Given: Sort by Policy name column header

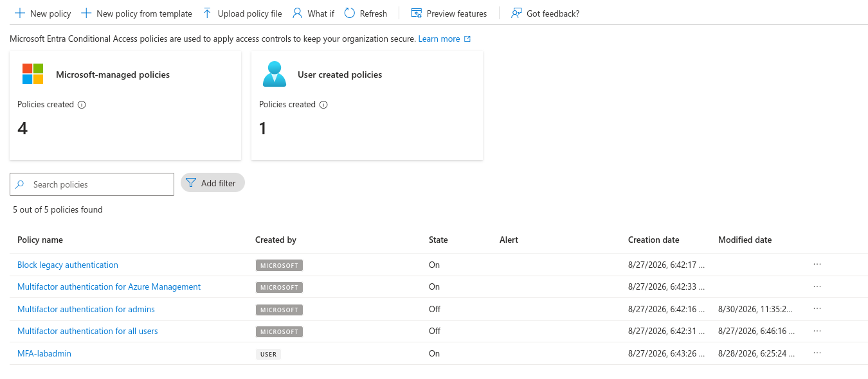Looking at the screenshot, I should pyautogui.click(x=40, y=240).
